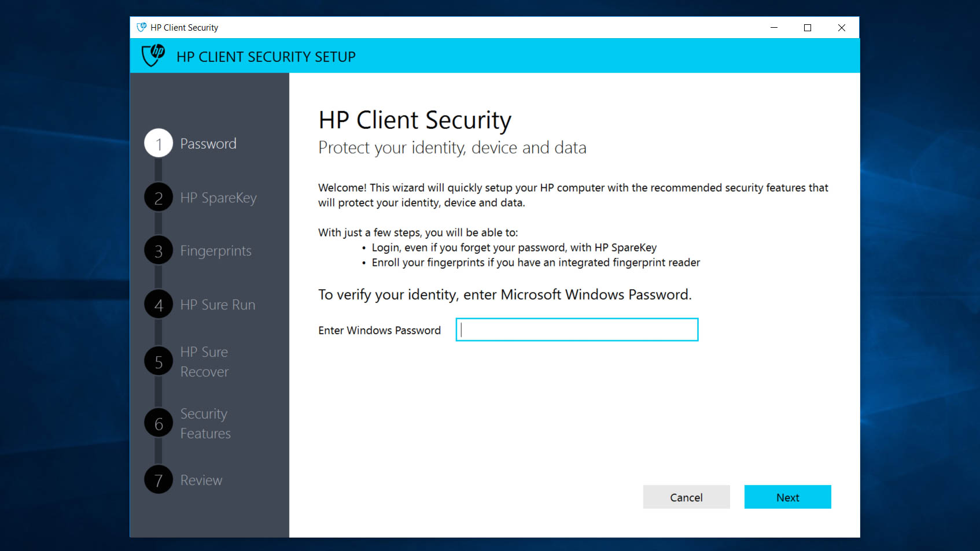
Task: Select step 5 circle for HP Sure Recover
Action: pos(159,361)
